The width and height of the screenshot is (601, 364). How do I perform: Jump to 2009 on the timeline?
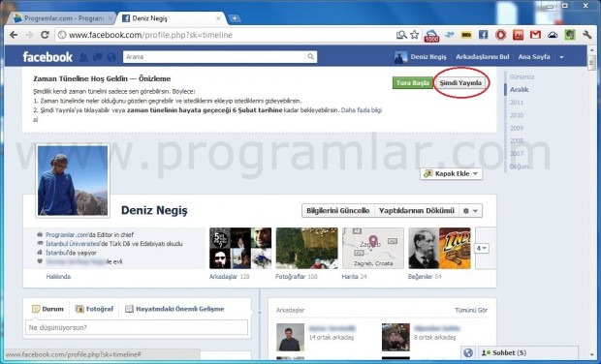pos(517,128)
